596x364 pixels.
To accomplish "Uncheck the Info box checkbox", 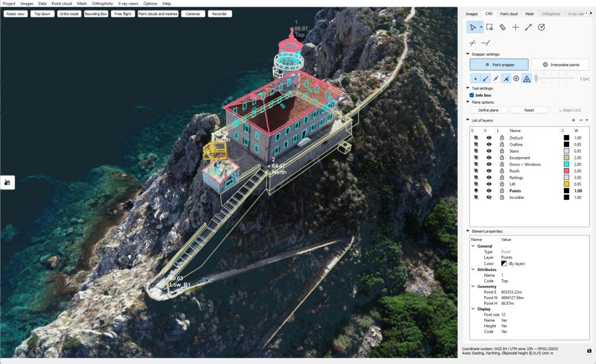I will click(471, 95).
